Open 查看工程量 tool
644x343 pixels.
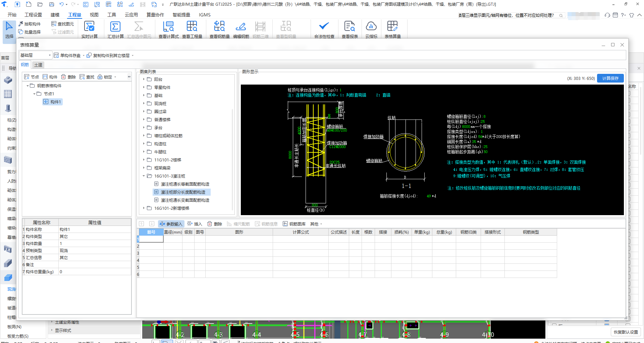pos(192,30)
